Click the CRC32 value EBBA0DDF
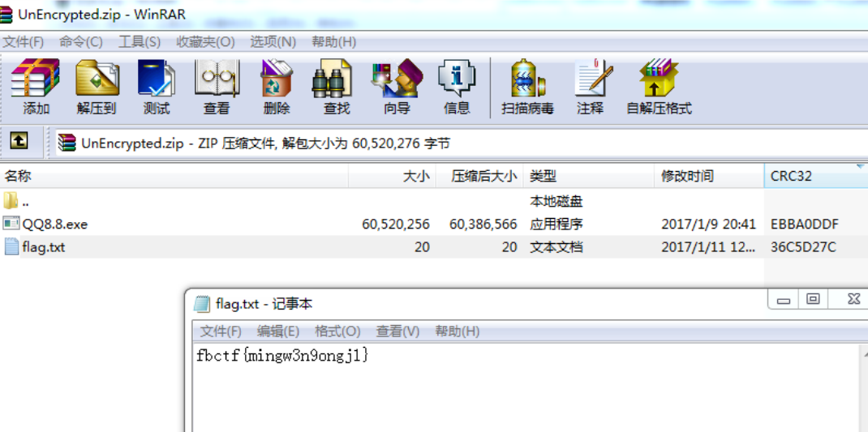This screenshot has height=432, width=868. click(805, 224)
